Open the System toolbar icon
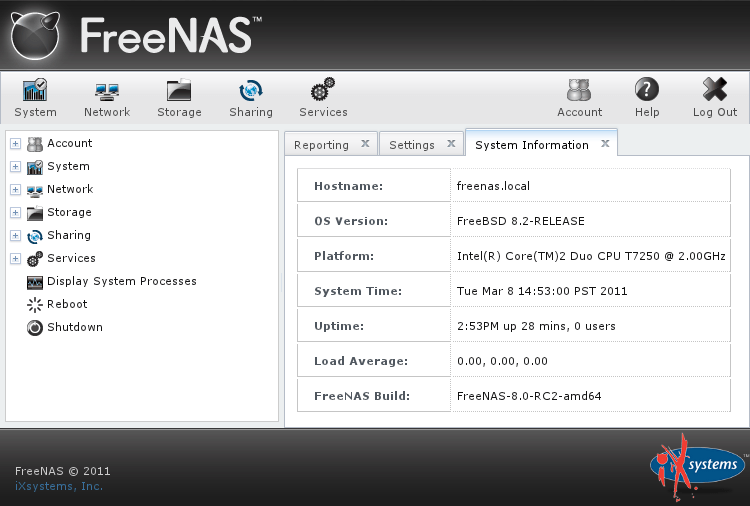This screenshot has width=750, height=506. tap(35, 90)
